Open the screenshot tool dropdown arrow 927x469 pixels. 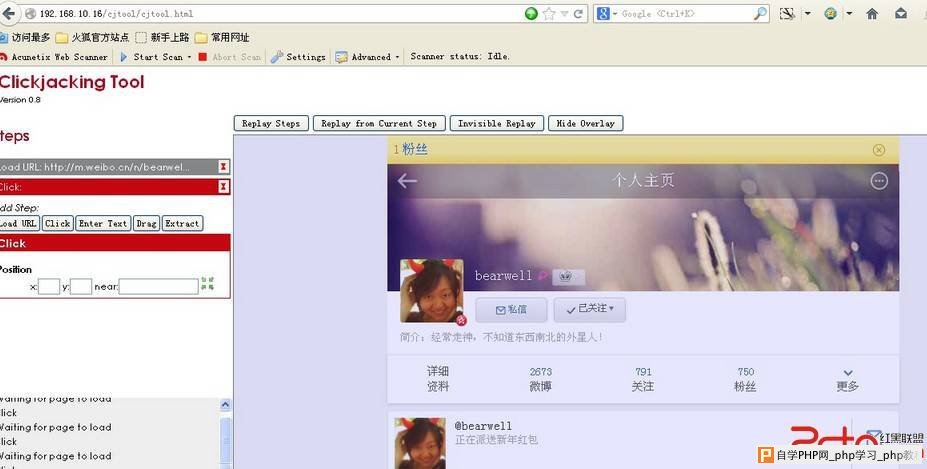(x=808, y=14)
